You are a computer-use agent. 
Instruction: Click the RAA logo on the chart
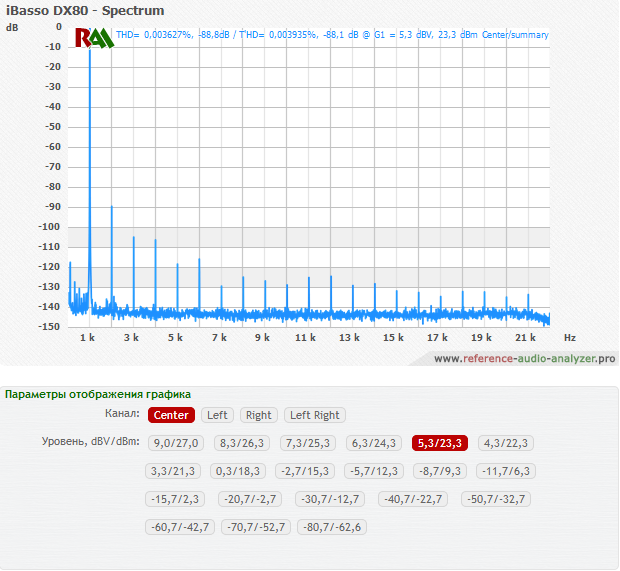pos(94,38)
